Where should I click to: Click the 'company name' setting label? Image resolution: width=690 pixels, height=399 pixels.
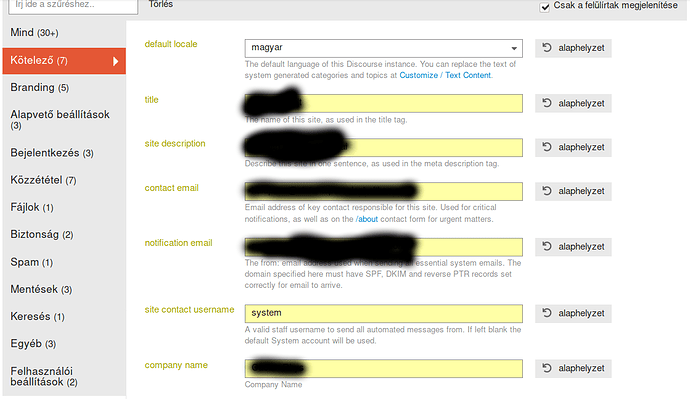(x=176, y=365)
